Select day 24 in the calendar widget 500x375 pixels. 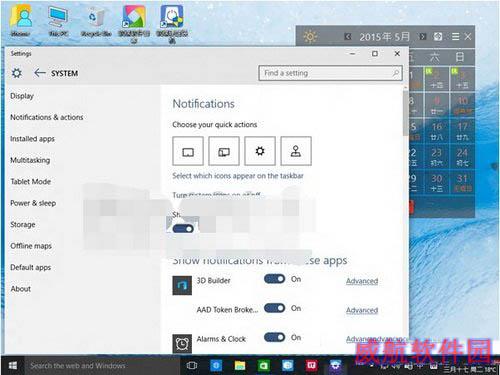(x=462, y=157)
